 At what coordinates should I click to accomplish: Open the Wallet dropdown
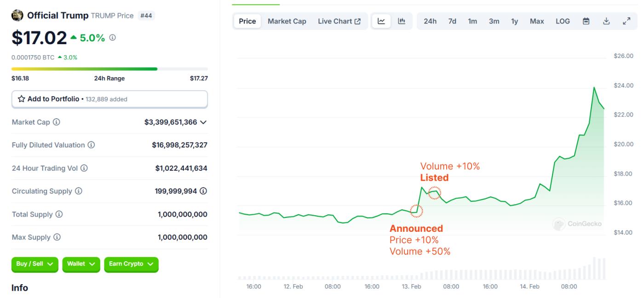coord(81,264)
